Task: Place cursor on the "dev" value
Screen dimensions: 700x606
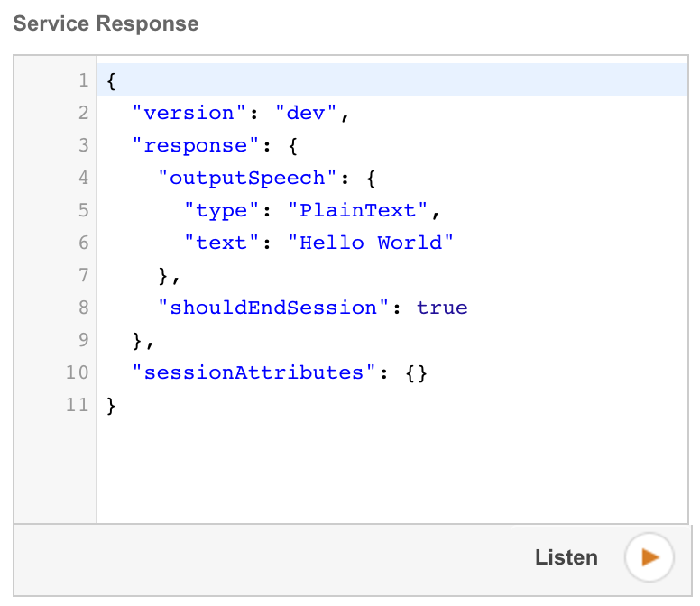Action: click(306, 113)
